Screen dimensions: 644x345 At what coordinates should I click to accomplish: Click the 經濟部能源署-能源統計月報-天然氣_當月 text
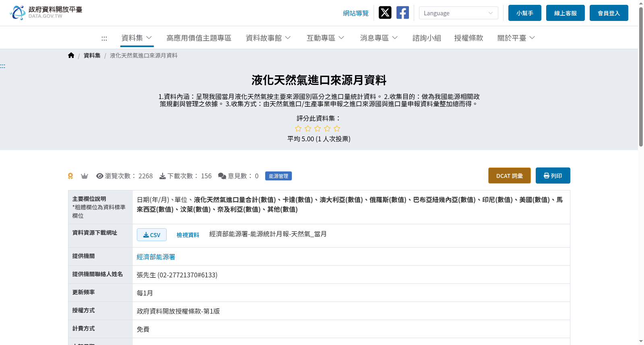(268, 234)
